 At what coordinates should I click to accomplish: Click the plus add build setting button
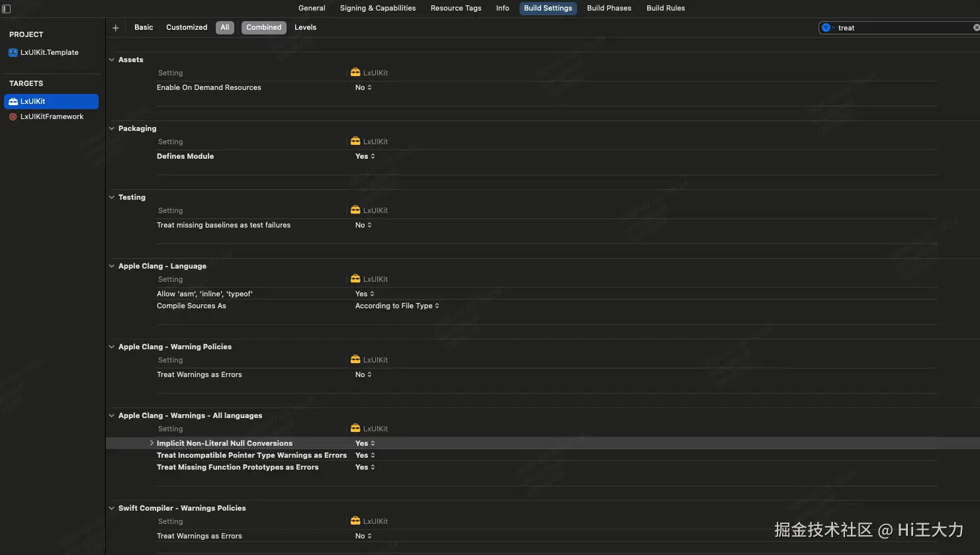click(116, 28)
